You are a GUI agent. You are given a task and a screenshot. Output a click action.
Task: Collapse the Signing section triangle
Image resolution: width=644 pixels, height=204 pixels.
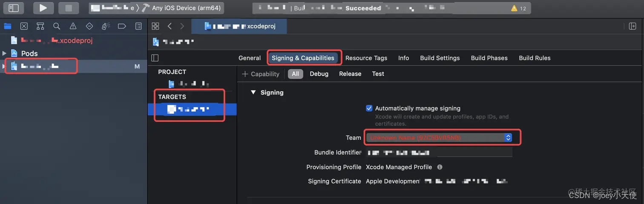point(253,92)
